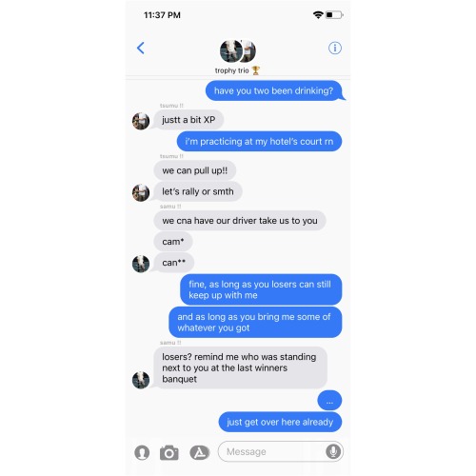Click the Message text input field
476x476 pixels.
click(281, 451)
